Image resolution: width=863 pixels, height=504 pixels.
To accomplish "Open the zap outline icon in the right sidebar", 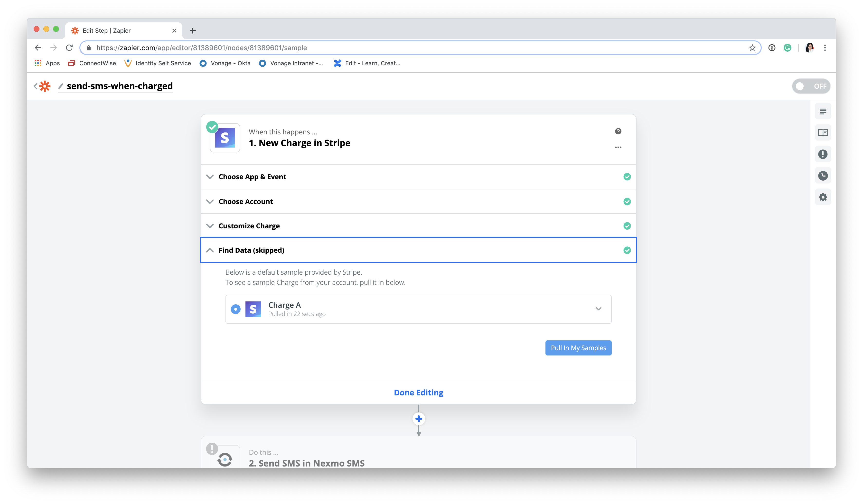I will coord(823,111).
